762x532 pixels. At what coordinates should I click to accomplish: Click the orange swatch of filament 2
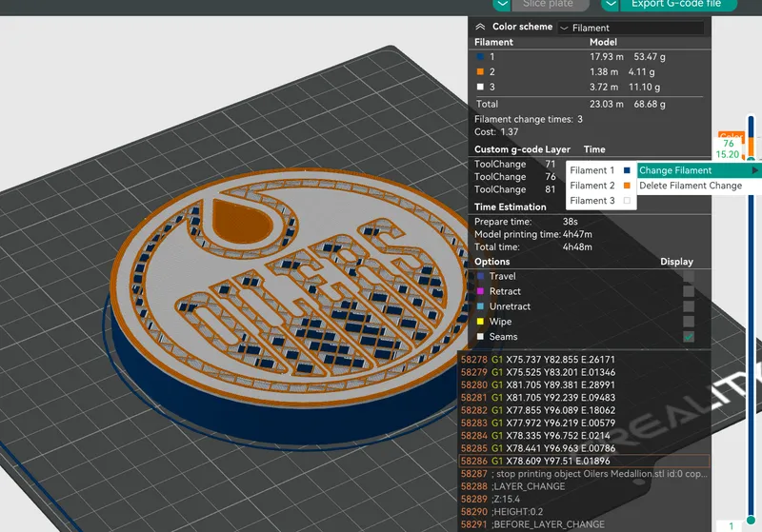[x=480, y=71]
